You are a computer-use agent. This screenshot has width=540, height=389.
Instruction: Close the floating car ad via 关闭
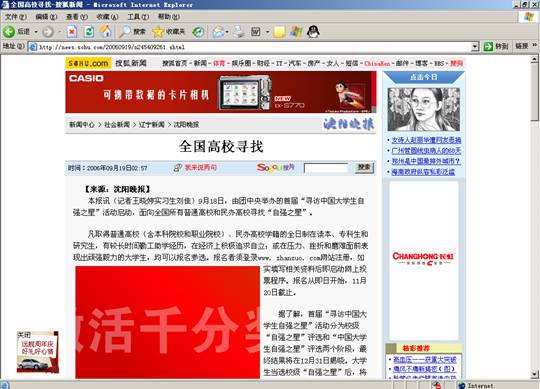tap(24, 335)
